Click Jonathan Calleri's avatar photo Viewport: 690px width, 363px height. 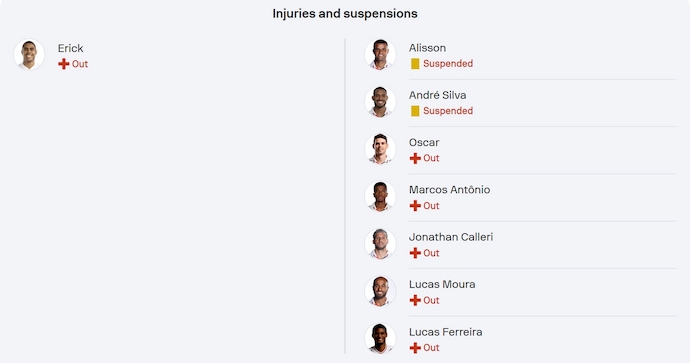380,244
